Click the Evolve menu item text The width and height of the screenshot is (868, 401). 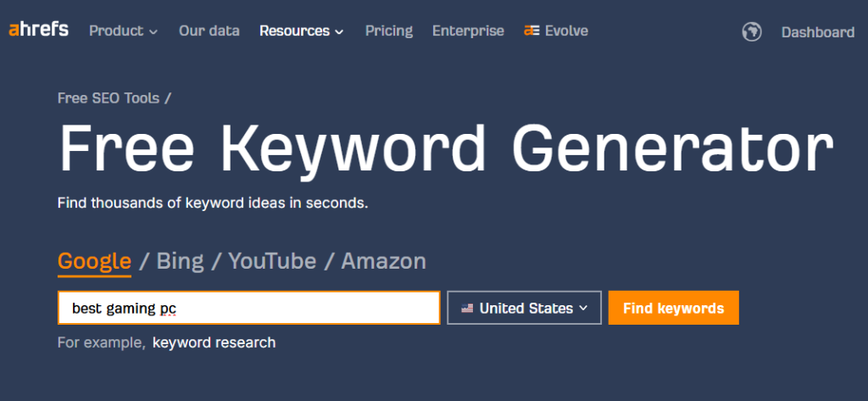567,31
